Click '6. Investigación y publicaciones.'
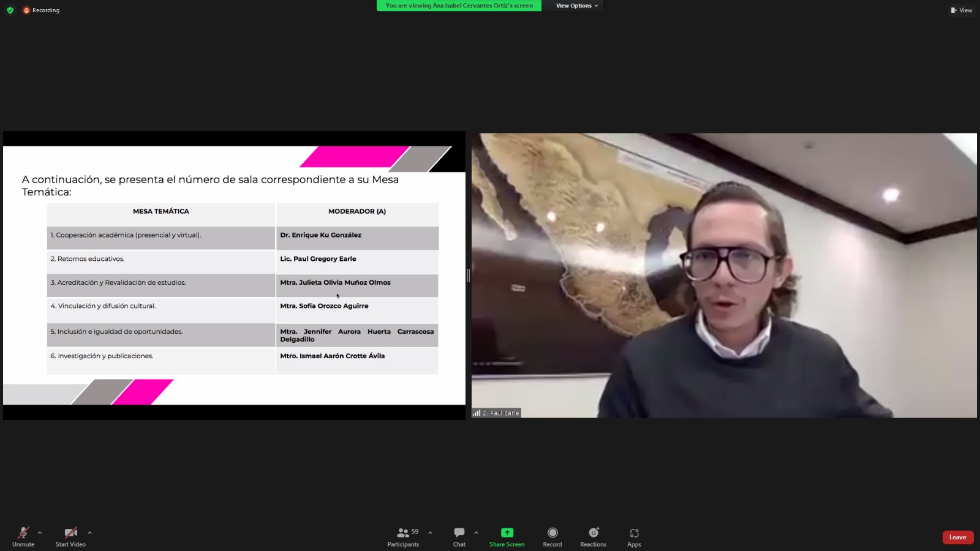Viewport: 980px width, 551px height. point(102,356)
